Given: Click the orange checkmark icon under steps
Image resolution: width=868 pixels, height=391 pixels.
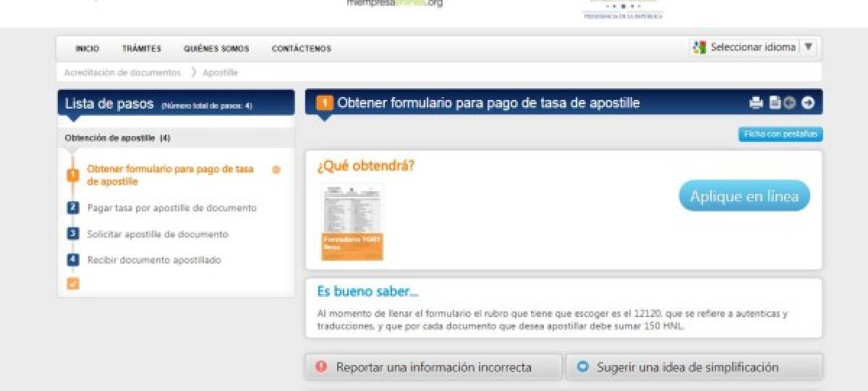Looking at the screenshot, I should pos(72,283).
